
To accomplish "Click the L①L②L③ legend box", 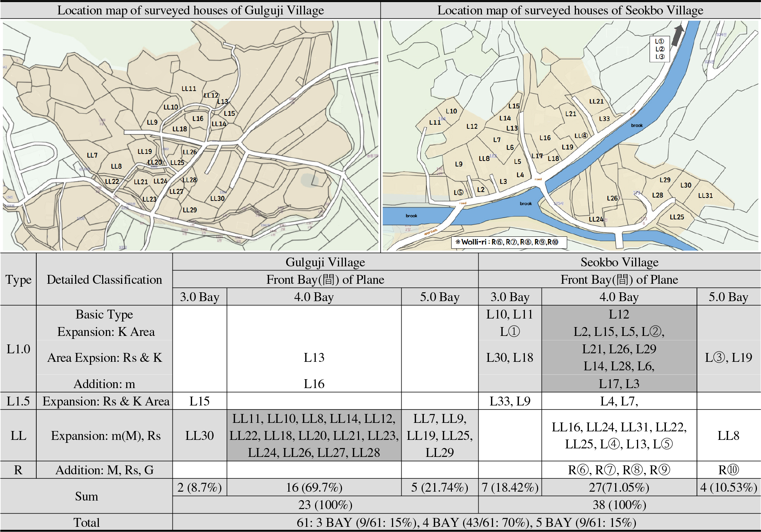I will click(660, 49).
